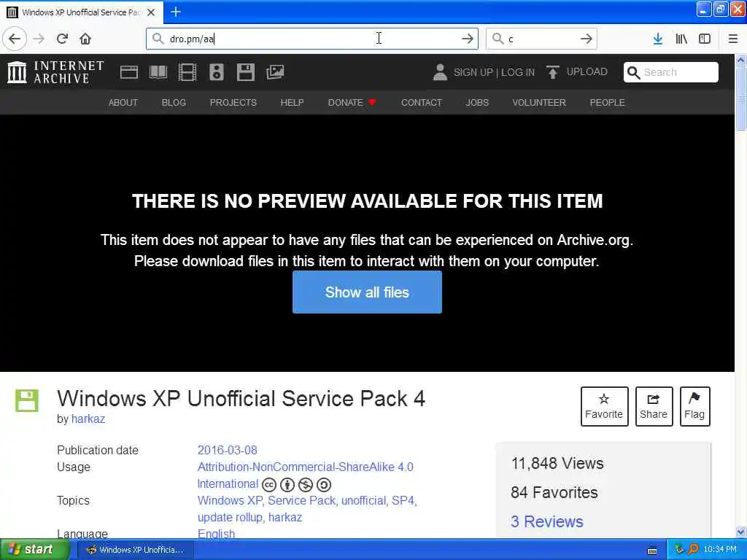Click the UPLOAD button

[576, 72]
